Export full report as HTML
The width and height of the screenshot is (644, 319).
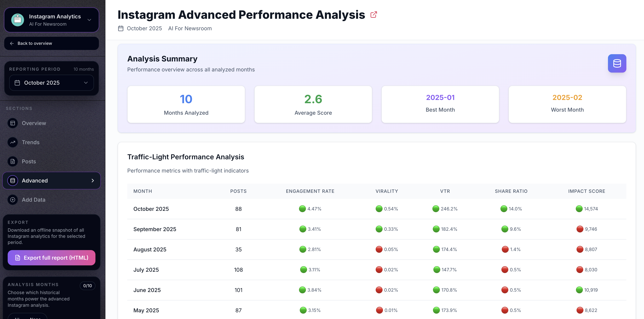52,258
